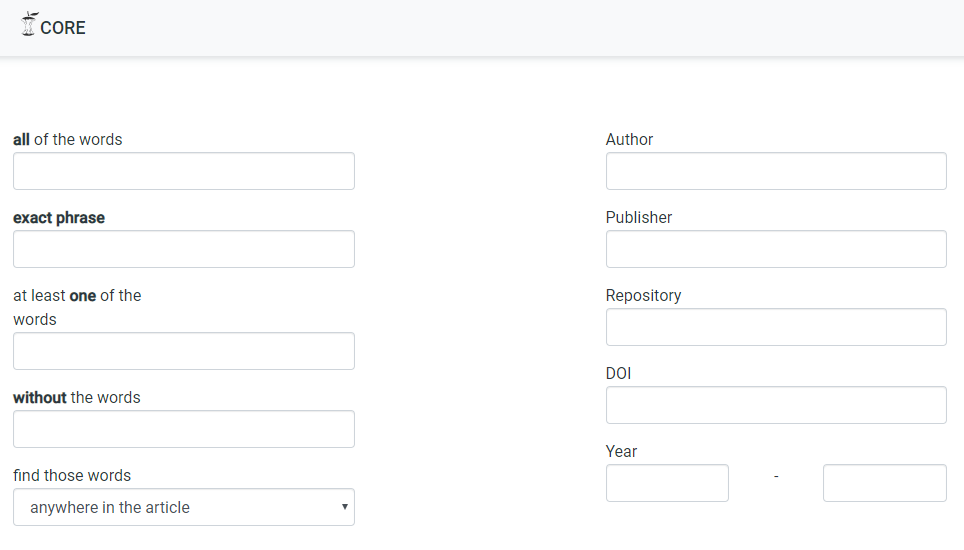The image size is (964, 550).
Task: Click into the 'exact phrase' text box
Action: pyautogui.click(x=183, y=249)
